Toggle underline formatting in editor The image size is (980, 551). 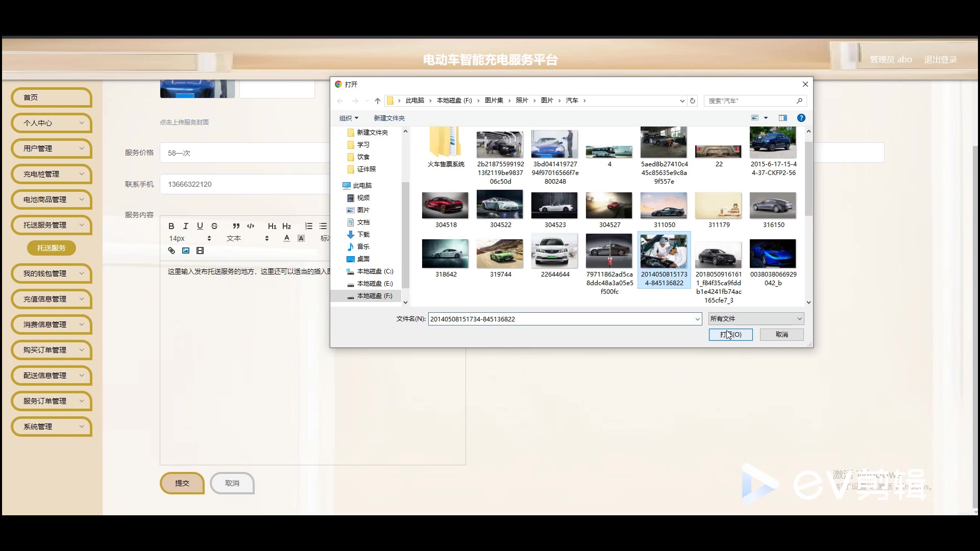[x=200, y=226]
